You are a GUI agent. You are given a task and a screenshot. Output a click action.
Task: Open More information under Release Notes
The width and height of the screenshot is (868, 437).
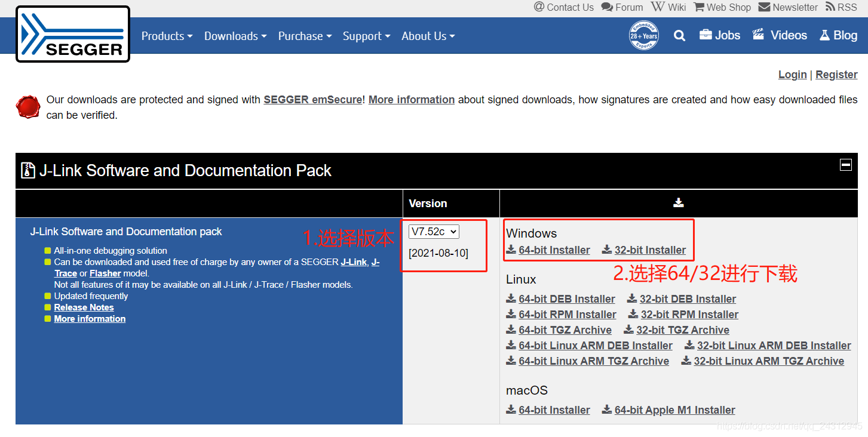tap(90, 319)
